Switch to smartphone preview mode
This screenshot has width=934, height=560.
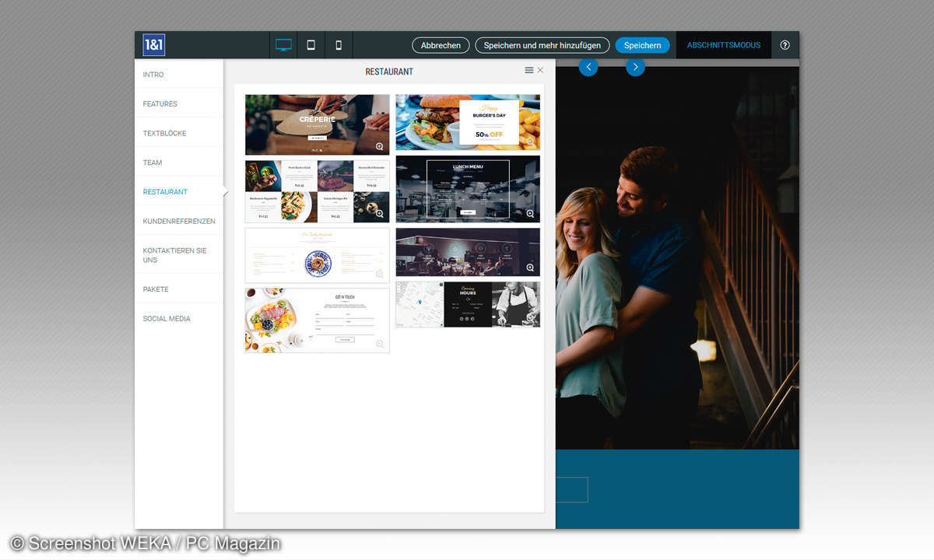(339, 45)
